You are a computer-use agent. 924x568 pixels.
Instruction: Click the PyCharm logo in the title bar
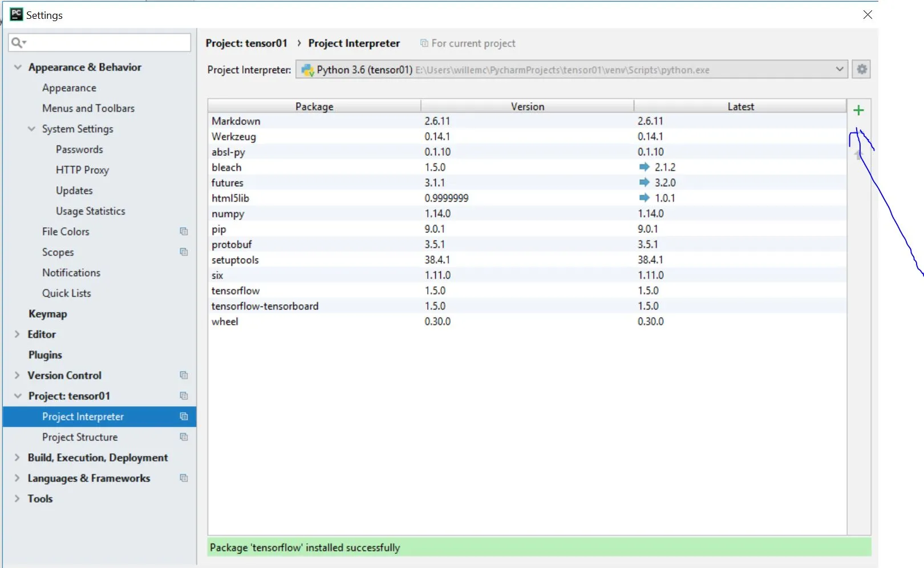click(x=17, y=14)
